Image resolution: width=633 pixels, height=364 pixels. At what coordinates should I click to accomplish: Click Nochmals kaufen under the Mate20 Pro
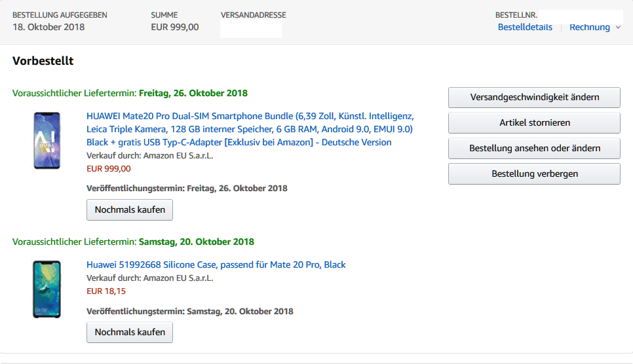pyautogui.click(x=130, y=210)
